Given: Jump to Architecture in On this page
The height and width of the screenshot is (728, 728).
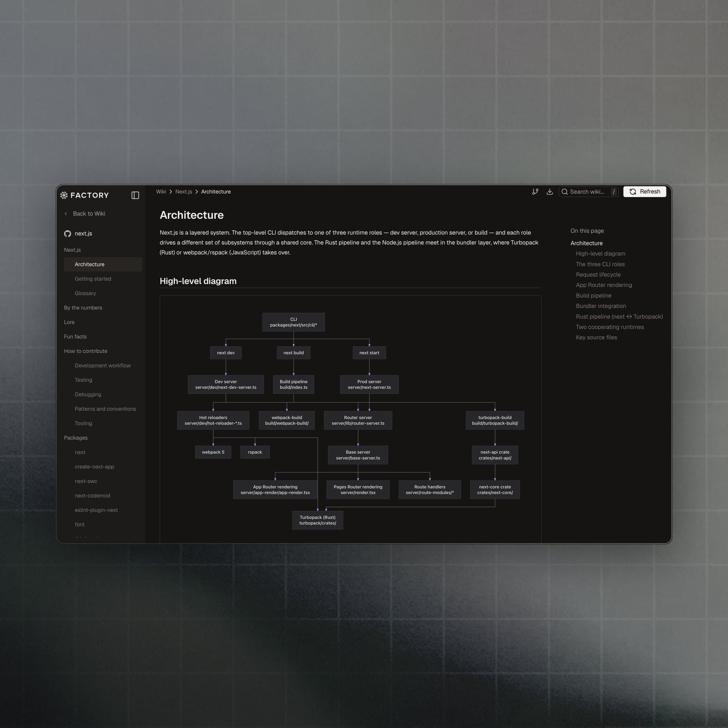Looking at the screenshot, I should tap(586, 243).
